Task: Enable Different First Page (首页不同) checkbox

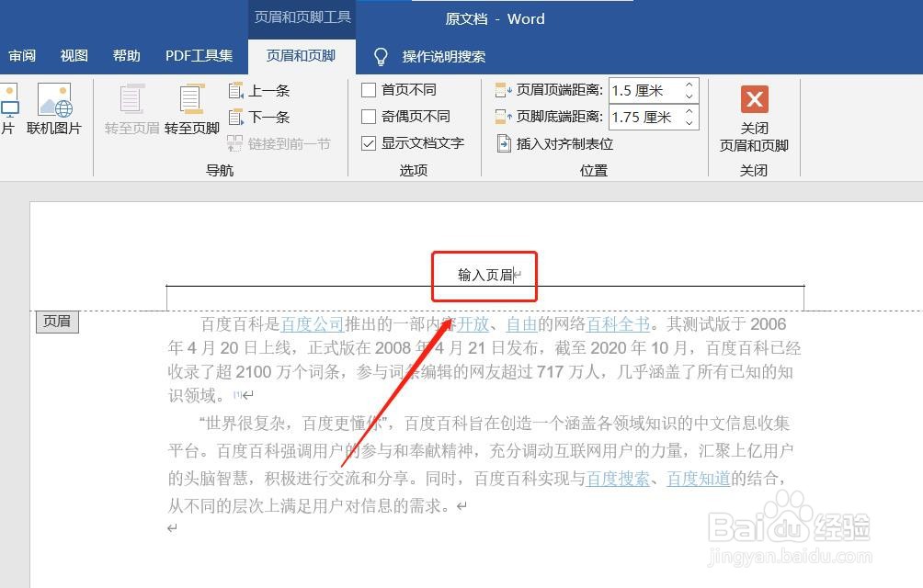Action: (x=369, y=90)
